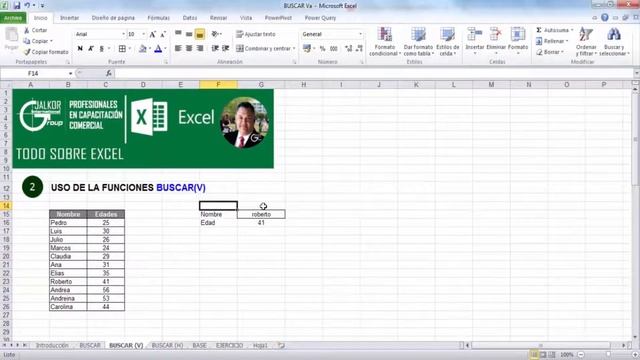Toggle italic K formatting
Image resolution: width=640 pixels, height=360 pixels.
point(91,49)
